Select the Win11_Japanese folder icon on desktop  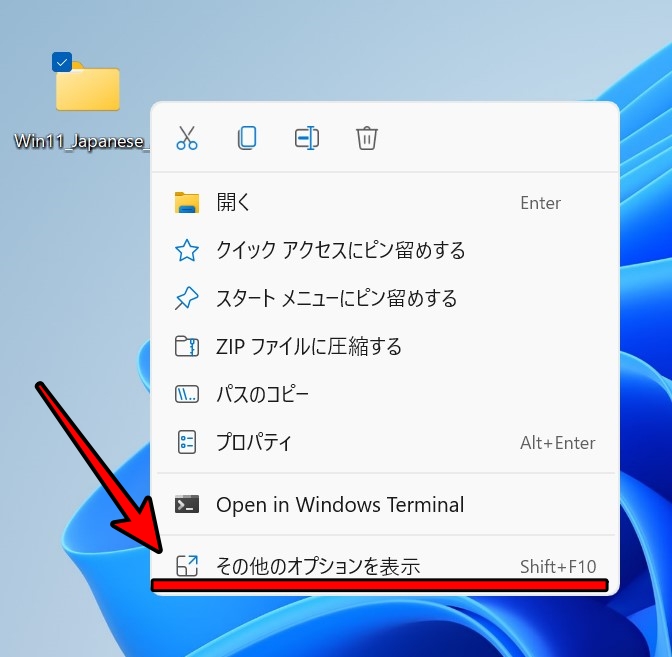88,88
